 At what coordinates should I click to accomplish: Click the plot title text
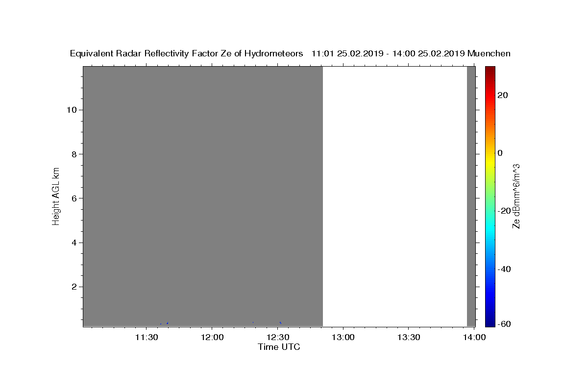click(290, 53)
